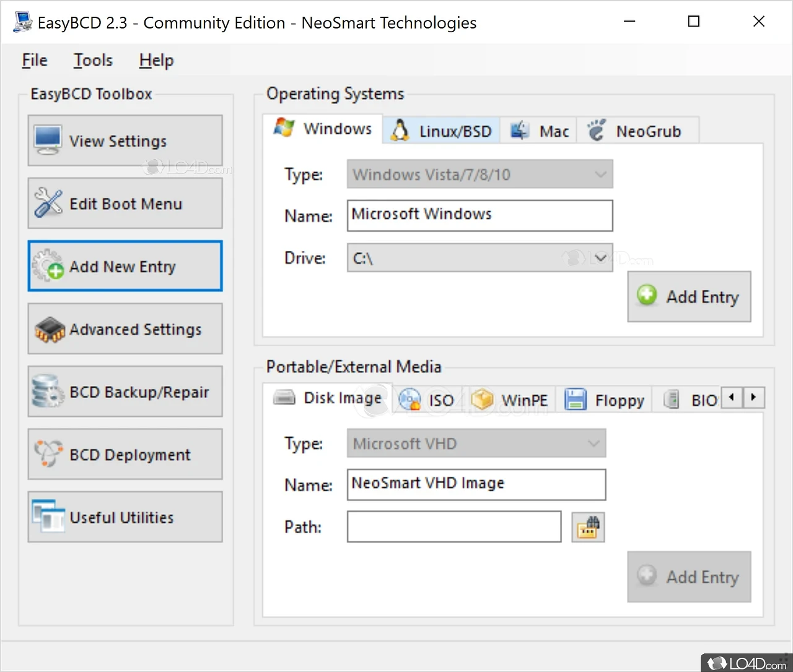Screen dimensions: 793x672
Task: Click the gear-plus icon on Add New Entry
Action: [48, 266]
